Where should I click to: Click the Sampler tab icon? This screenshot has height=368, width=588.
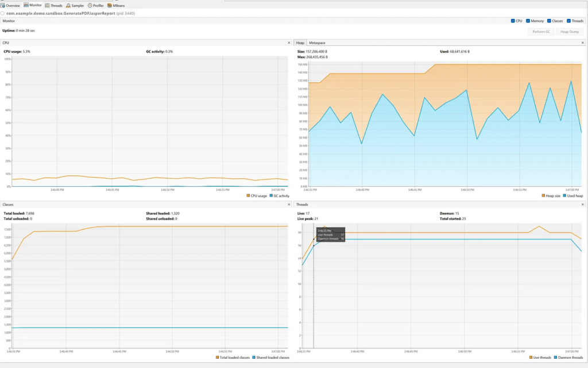[x=68, y=5]
